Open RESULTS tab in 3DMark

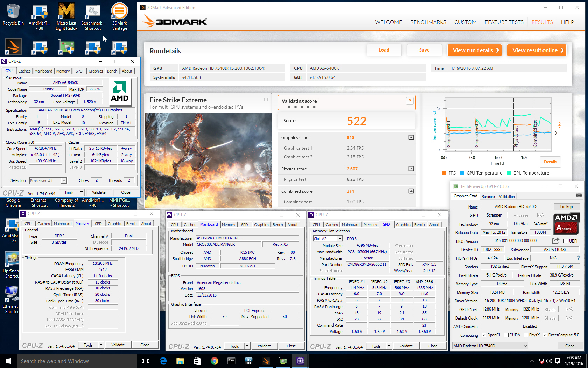[542, 22]
